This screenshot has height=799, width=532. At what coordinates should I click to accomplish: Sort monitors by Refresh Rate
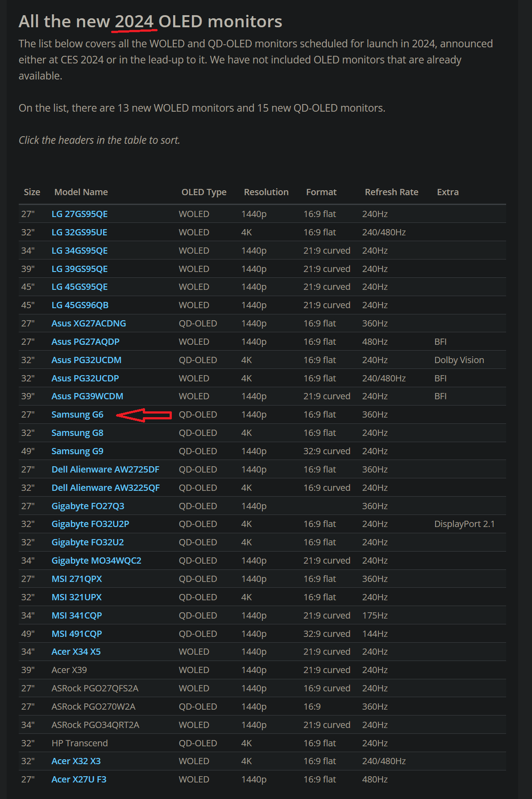[391, 192]
